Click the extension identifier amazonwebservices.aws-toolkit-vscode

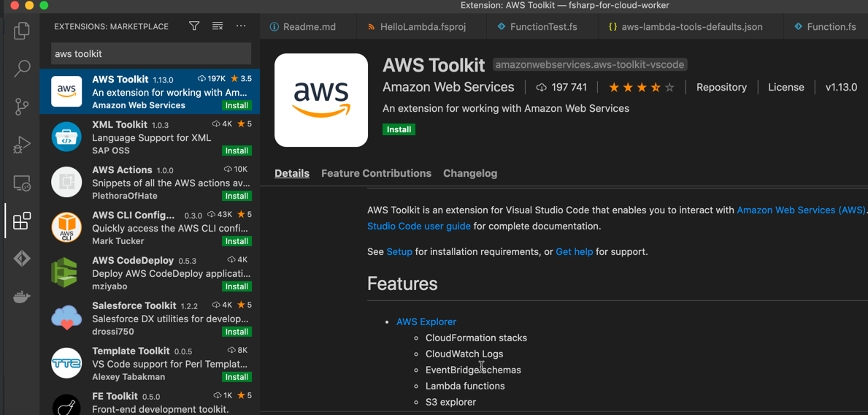(x=590, y=65)
